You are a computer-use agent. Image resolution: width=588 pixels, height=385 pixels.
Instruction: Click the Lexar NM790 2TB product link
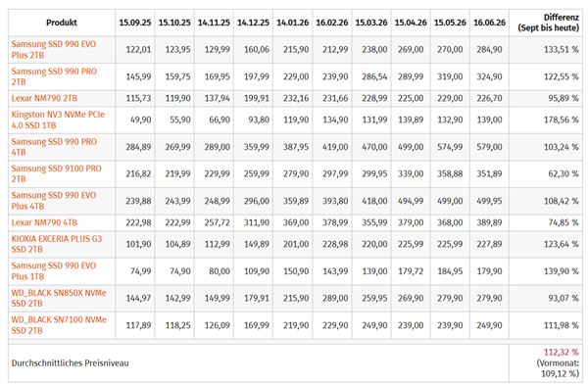tap(44, 98)
